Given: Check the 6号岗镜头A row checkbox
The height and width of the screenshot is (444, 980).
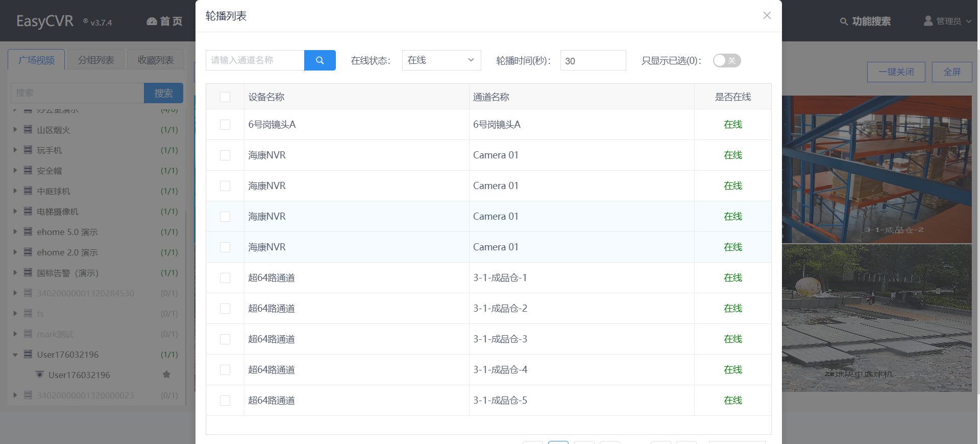Looking at the screenshot, I should 225,125.
